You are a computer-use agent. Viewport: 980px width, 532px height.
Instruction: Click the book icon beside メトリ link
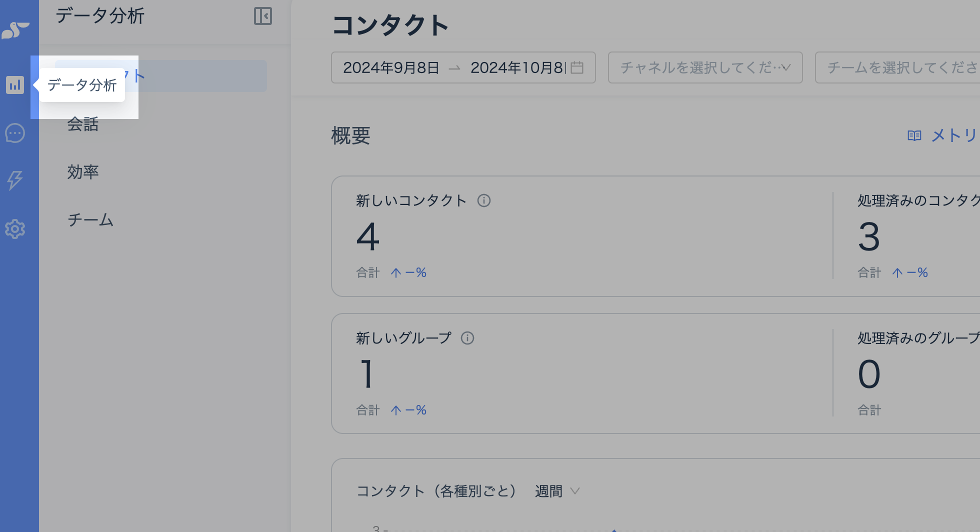[914, 135]
